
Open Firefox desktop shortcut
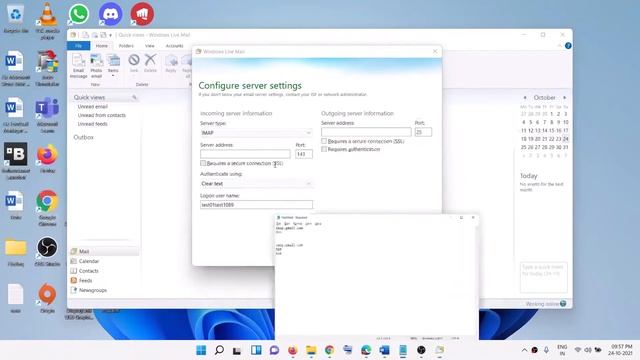(47, 158)
